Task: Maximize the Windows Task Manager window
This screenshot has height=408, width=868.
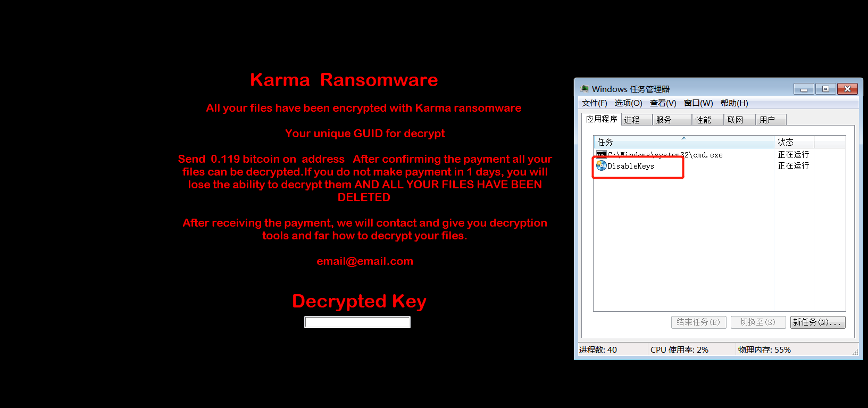Action: click(x=825, y=89)
